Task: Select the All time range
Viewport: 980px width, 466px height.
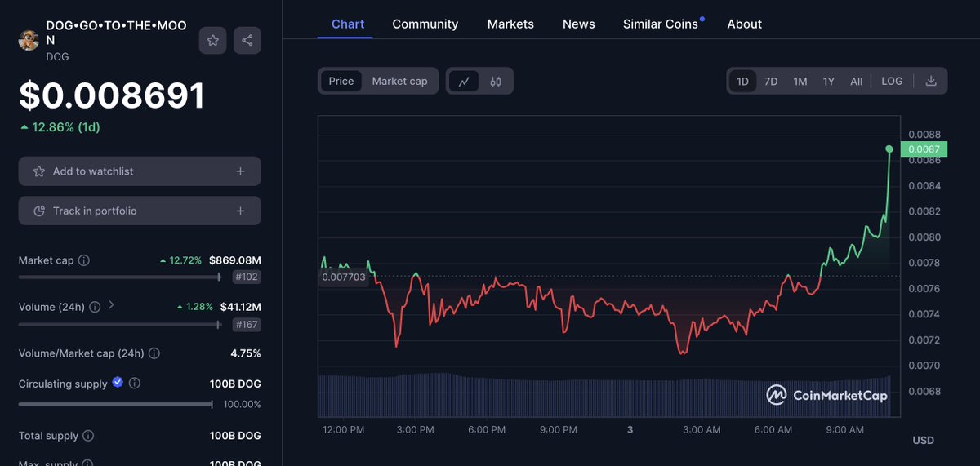Action: tap(856, 81)
